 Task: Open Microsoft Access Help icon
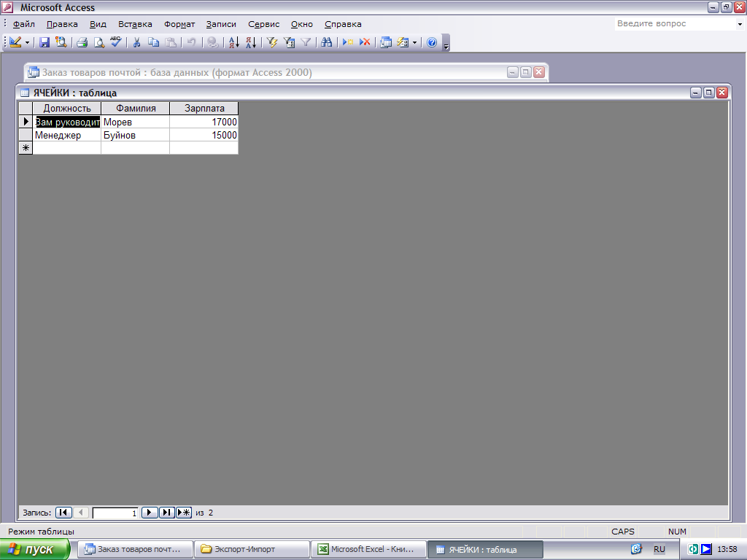432,42
